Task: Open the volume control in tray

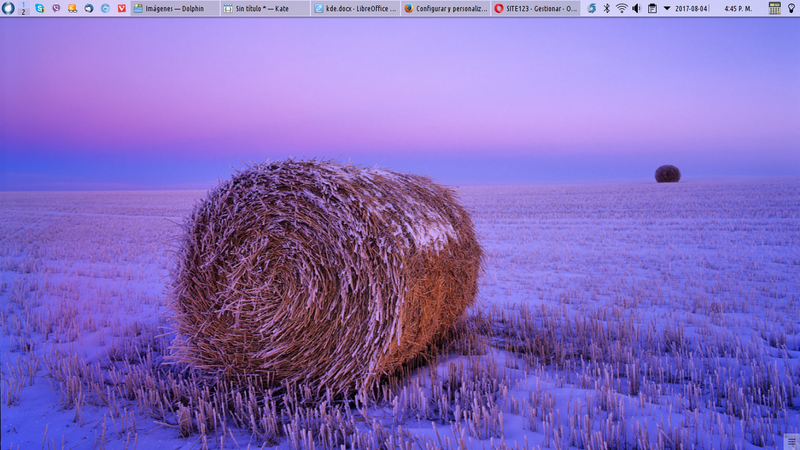Action: [x=636, y=8]
